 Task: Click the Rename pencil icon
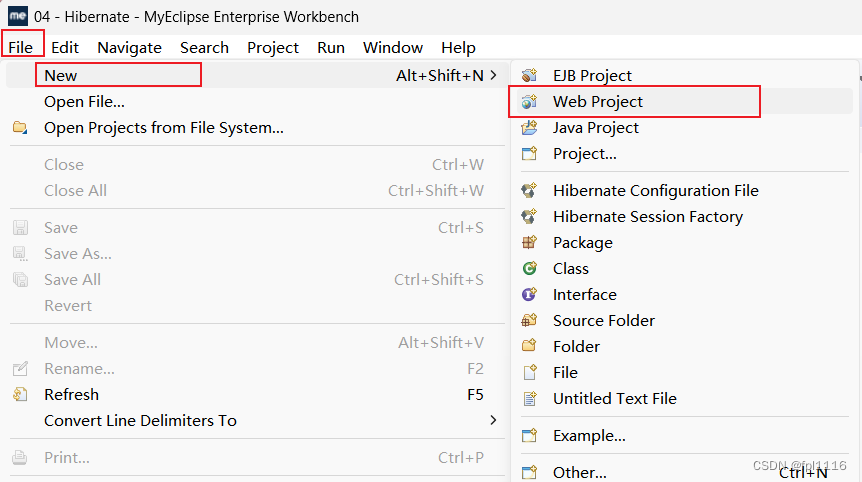point(20,368)
